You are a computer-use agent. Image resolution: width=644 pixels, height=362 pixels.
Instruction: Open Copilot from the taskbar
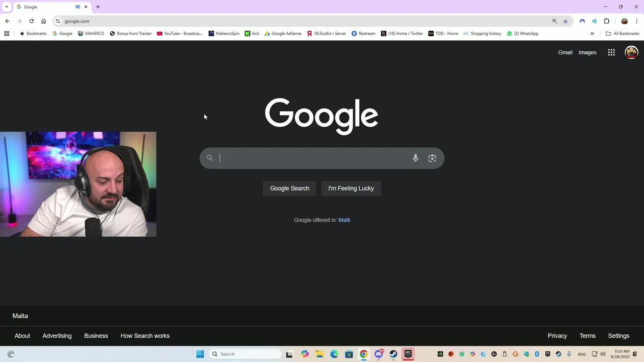pos(305,354)
